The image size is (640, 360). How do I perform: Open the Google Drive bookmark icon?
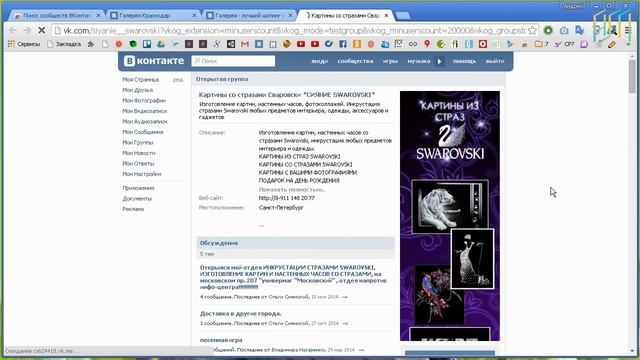coord(161,44)
